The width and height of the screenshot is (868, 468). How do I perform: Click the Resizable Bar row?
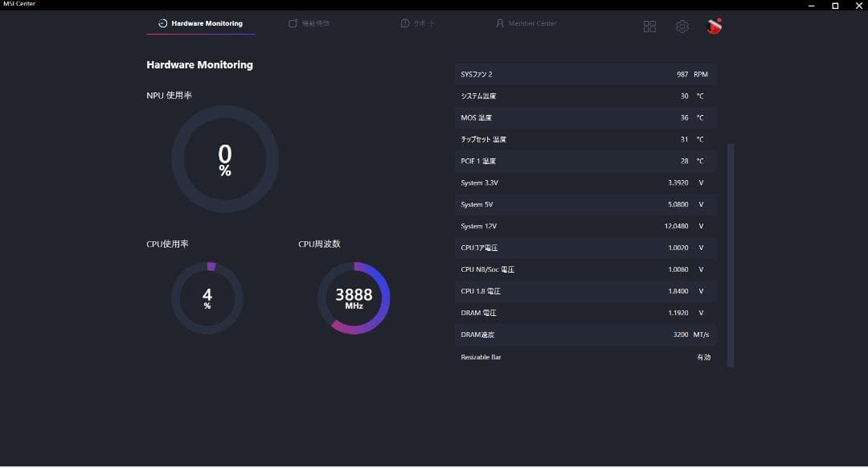[x=585, y=357]
